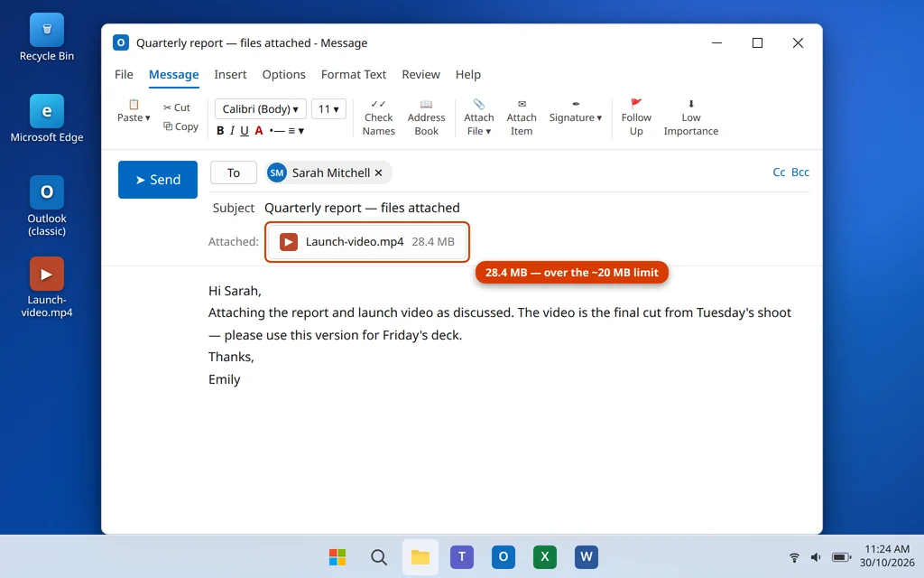Image resolution: width=924 pixels, height=578 pixels.
Task: Open the Options tab
Action: pyautogui.click(x=284, y=74)
